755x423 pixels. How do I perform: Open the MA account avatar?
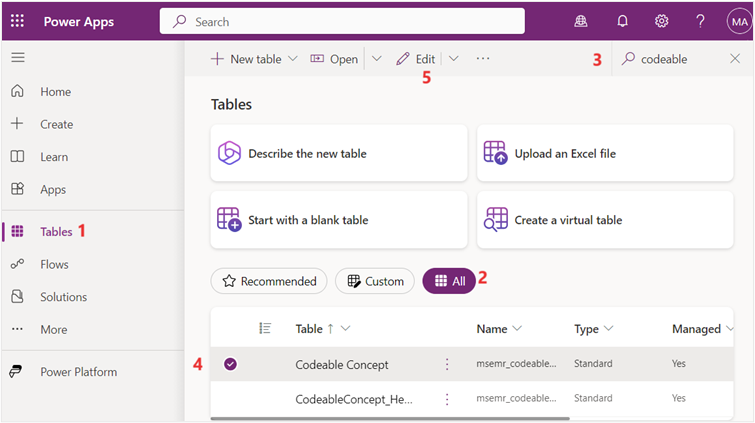[739, 22]
